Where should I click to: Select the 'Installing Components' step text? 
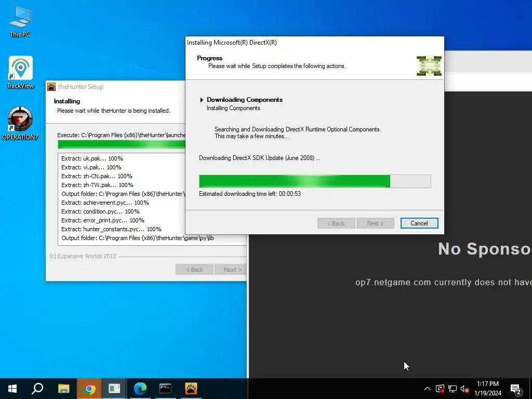(x=233, y=108)
